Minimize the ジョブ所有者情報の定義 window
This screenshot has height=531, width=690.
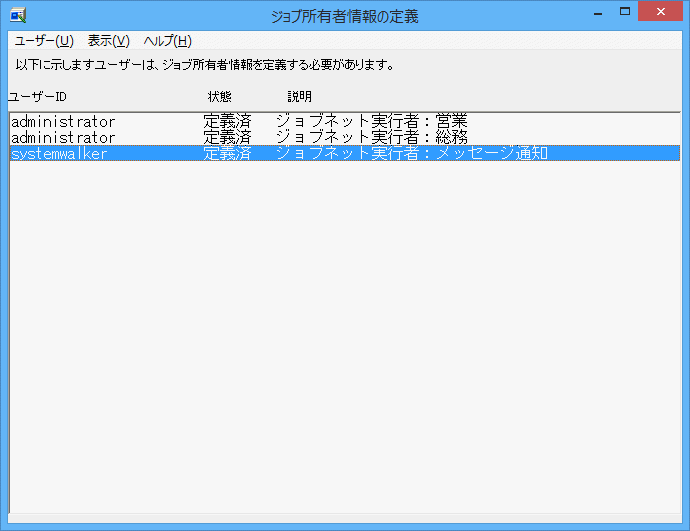coord(597,12)
